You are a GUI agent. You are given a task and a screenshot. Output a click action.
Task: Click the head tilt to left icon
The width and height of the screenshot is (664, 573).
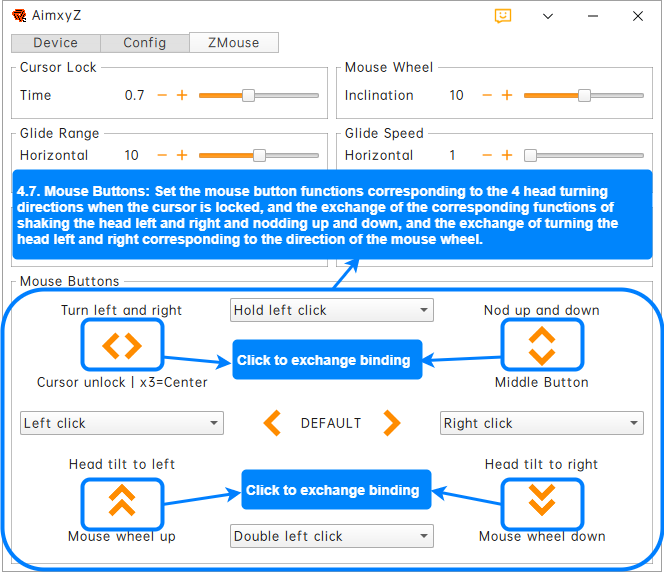point(122,499)
